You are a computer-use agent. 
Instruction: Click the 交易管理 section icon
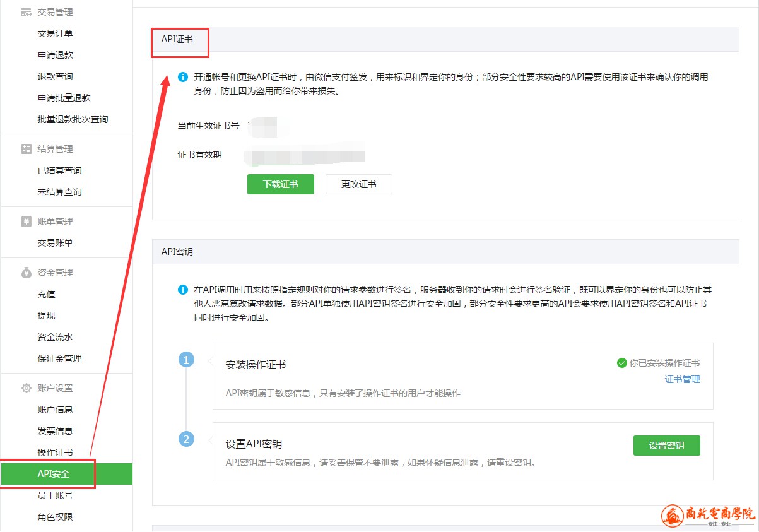click(x=26, y=12)
